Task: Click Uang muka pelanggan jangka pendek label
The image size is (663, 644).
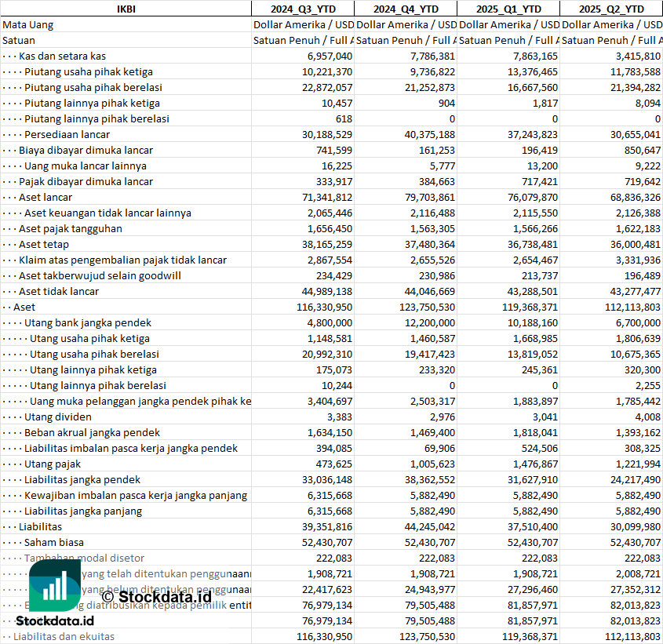Action: [140, 401]
